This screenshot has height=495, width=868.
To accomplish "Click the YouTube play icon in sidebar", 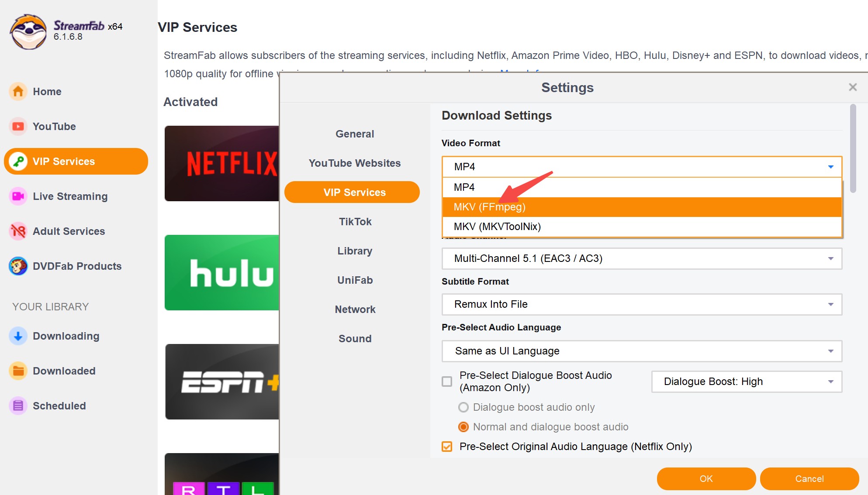I will [18, 127].
